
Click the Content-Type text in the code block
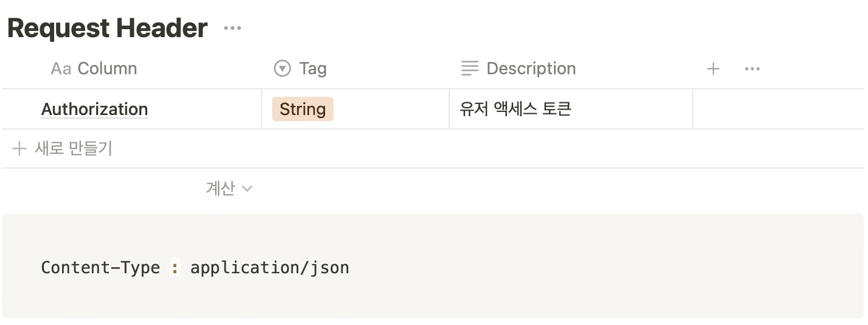pos(100,268)
